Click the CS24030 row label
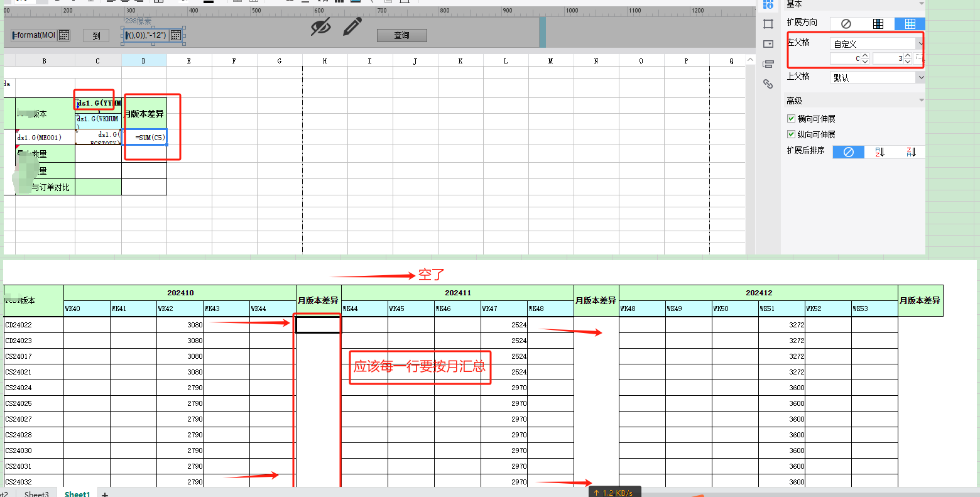Viewport: 980px width, 497px height. tap(34, 451)
